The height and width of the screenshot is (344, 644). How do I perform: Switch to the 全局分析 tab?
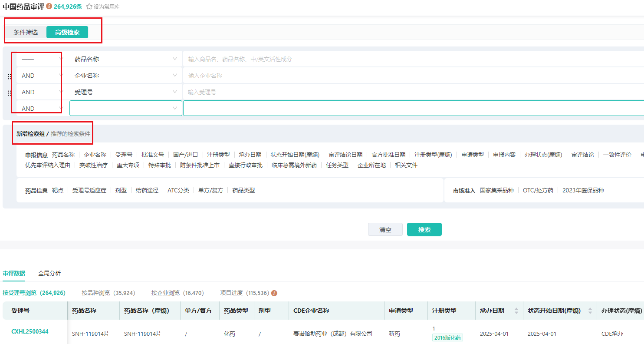[x=49, y=273]
